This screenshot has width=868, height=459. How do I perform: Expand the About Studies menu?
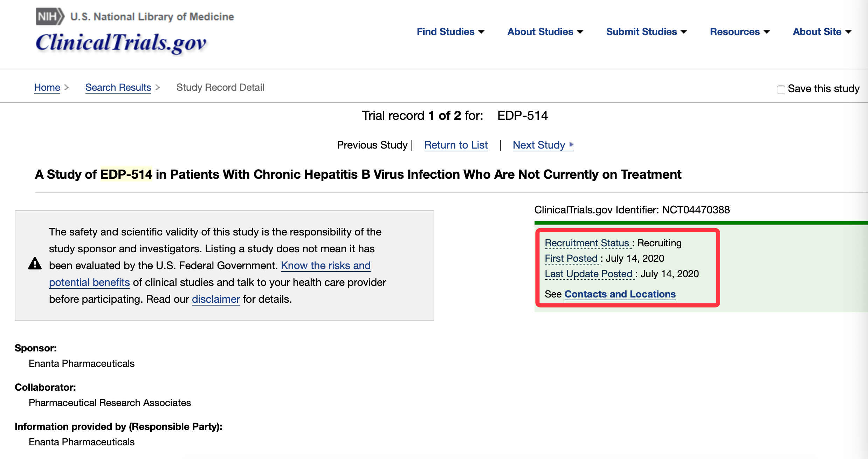coord(545,32)
